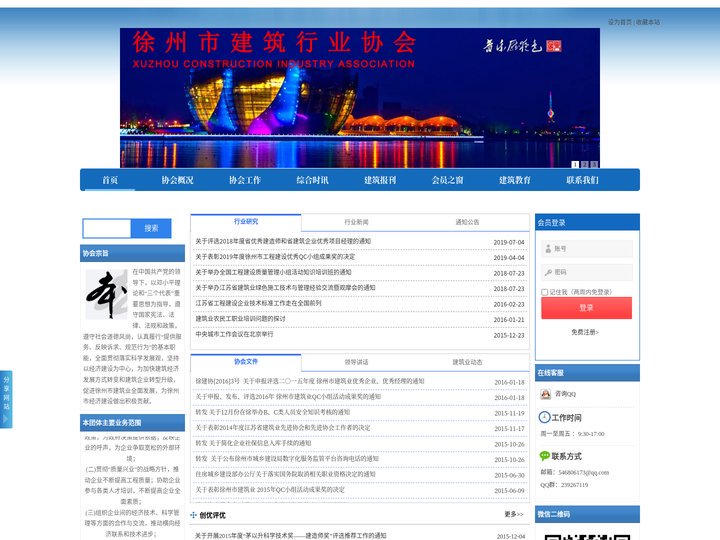Click the 546806173@qq.com email address
Viewport: 720px width, 540px height.
point(584,472)
